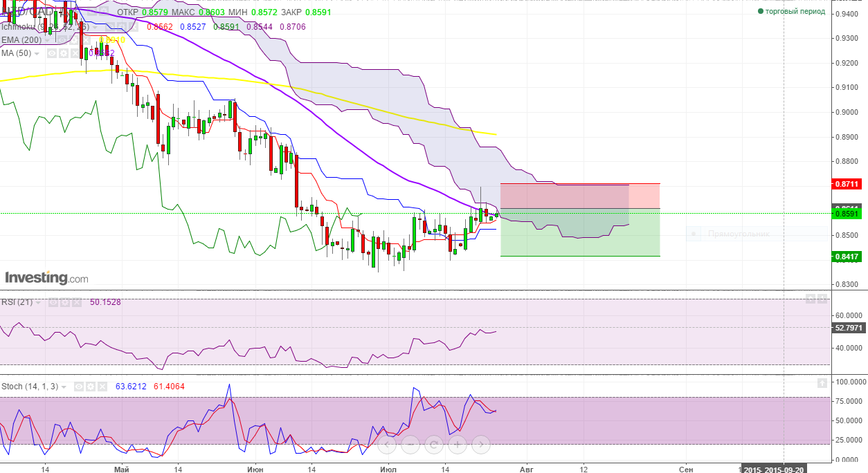Click the Stoch value 61.4064
The image size is (868, 473).
point(169,387)
